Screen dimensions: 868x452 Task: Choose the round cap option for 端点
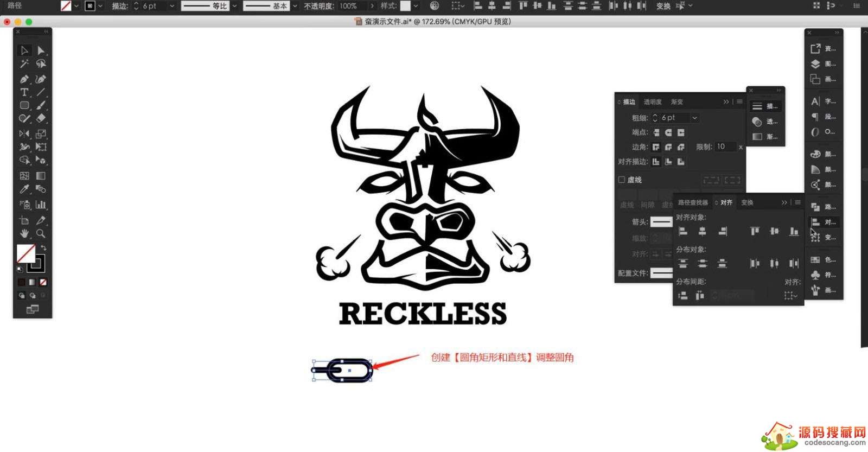(668, 132)
